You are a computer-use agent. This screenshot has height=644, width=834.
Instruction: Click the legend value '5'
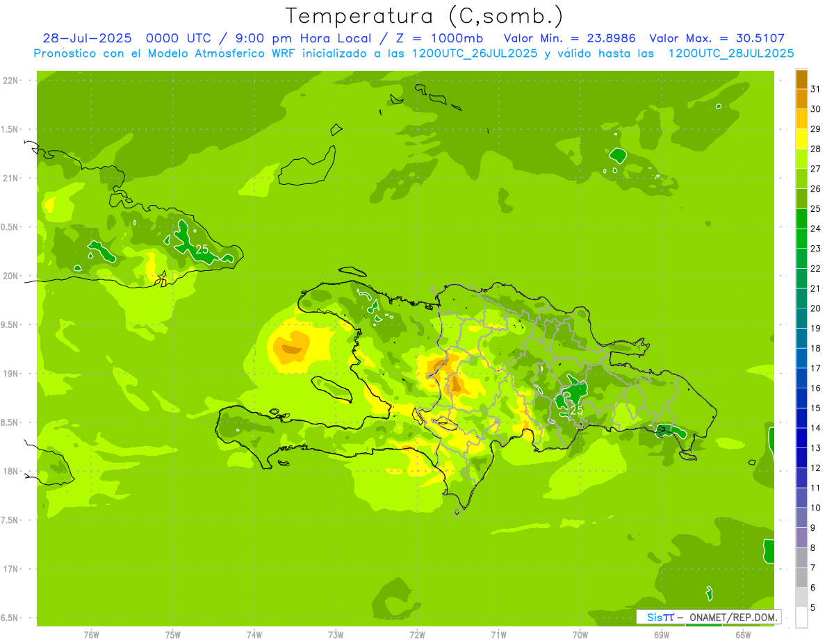pyautogui.click(x=814, y=607)
